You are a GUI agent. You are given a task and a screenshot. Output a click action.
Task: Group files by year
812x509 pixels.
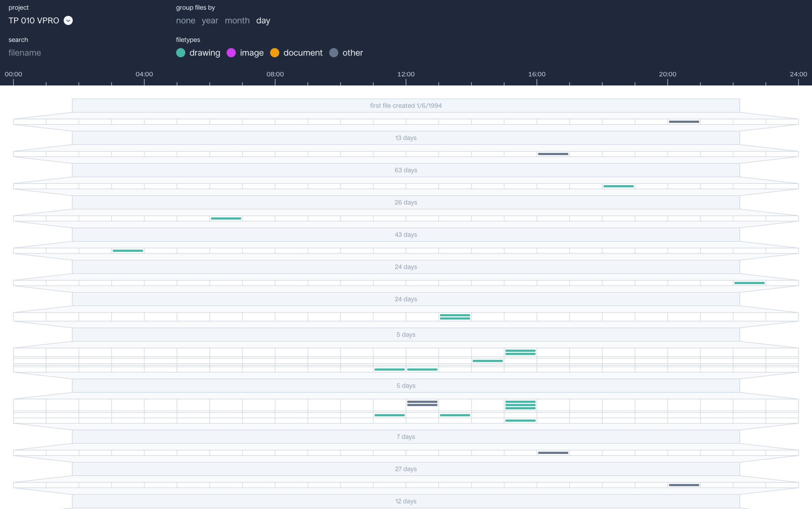click(x=210, y=21)
